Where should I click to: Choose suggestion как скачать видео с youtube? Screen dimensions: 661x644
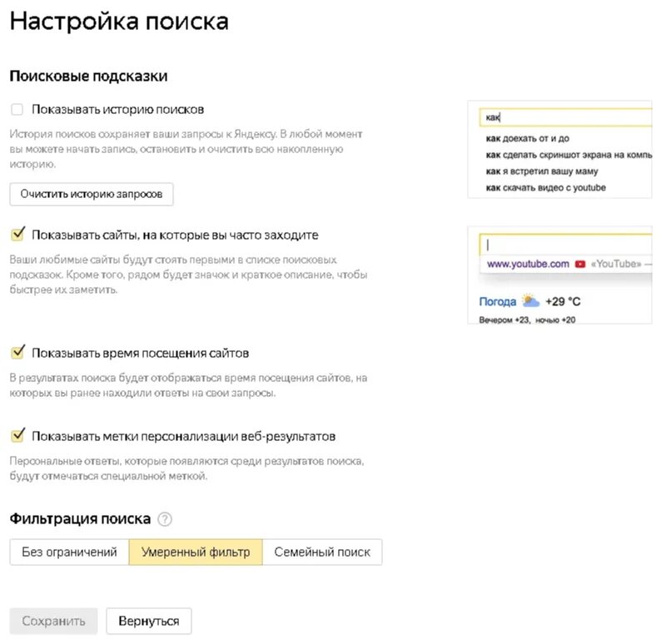tap(545, 188)
